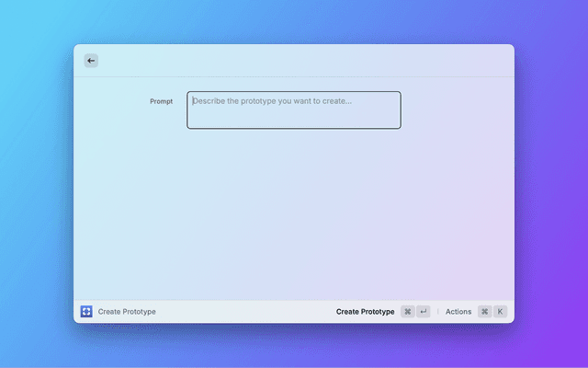Click the gradient desktop wallpaper outside the window
The width and height of the screenshot is (588, 368).
(x=37, y=184)
